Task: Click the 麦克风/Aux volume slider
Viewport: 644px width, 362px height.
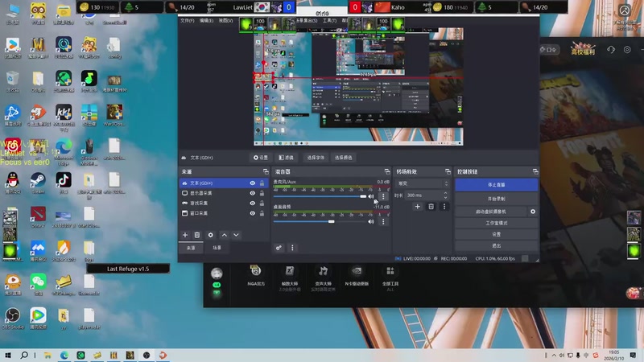Action: 320,196
